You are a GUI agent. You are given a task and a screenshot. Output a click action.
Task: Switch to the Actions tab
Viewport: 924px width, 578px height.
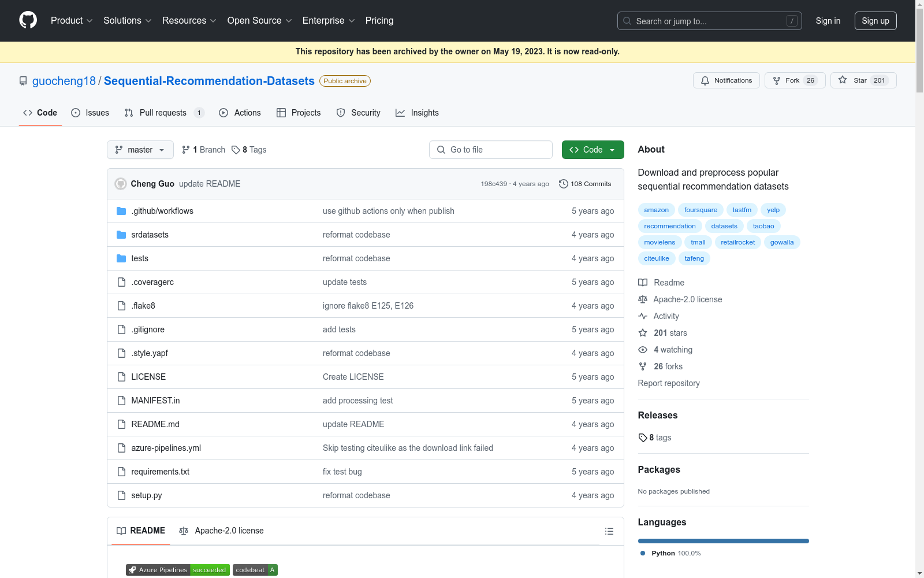[x=240, y=113]
